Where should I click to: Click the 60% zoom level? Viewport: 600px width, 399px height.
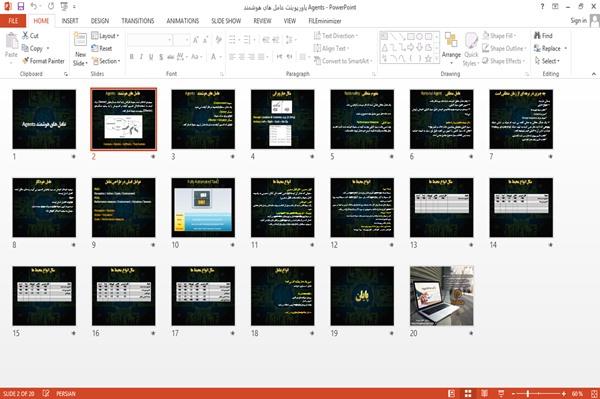[577, 394]
